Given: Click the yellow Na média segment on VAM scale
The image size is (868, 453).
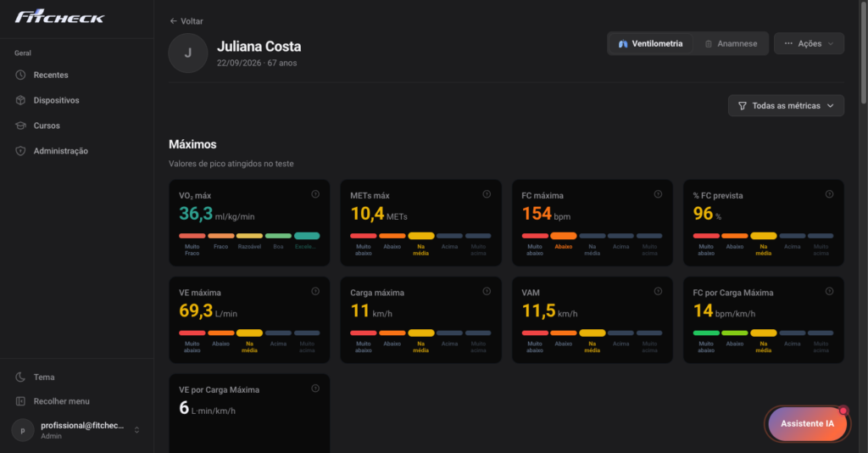Looking at the screenshot, I should [x=593, y=333].
